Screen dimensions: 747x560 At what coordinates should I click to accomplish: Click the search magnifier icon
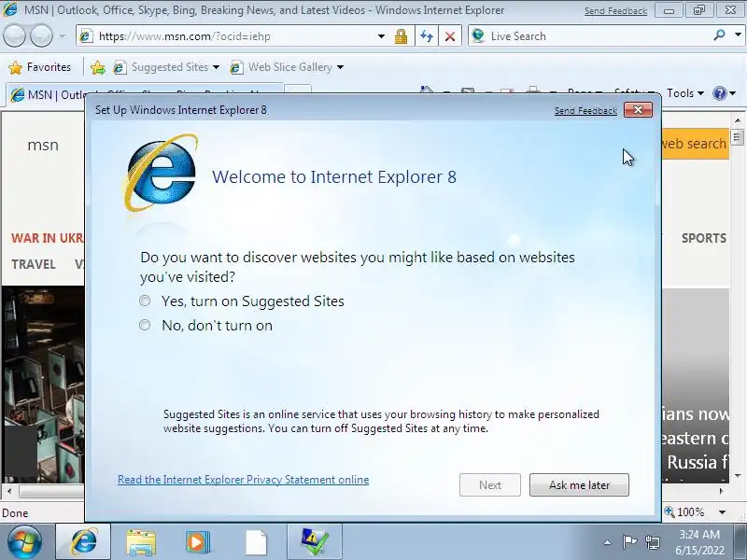[x=719, y=35]
